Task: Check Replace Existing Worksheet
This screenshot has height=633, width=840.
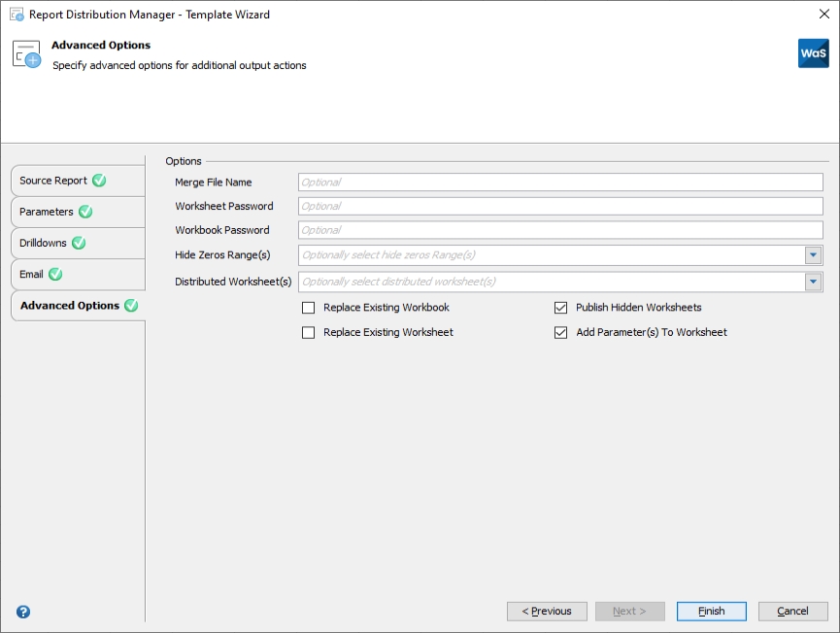Action: 308,332
